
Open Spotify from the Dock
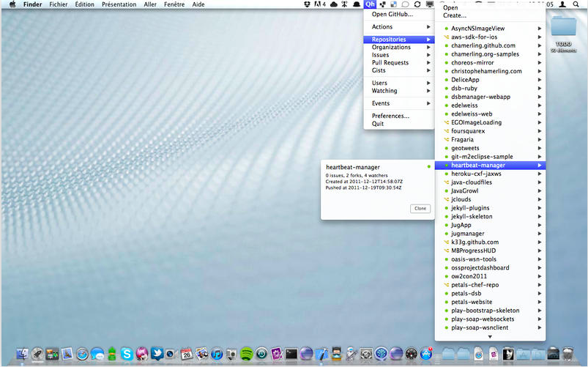coord(246,354)
